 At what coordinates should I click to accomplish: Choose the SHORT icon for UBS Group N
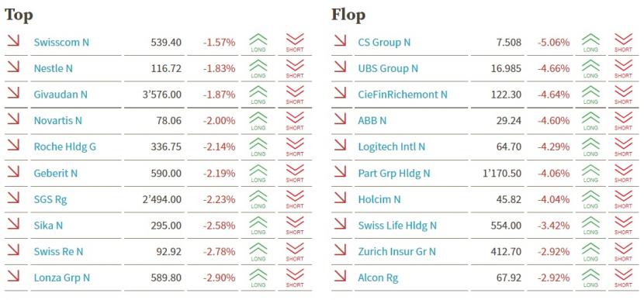point(624,69)
